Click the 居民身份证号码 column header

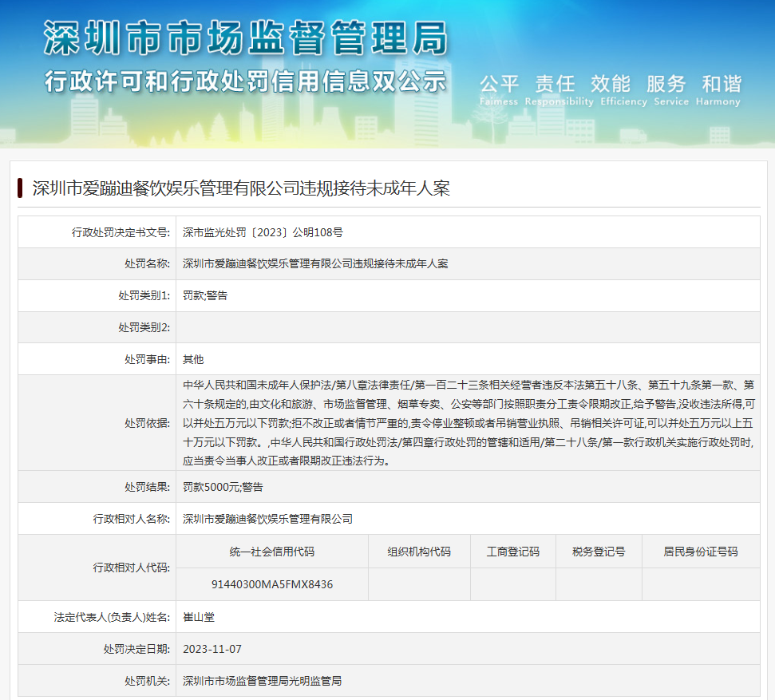pos(701,552)
